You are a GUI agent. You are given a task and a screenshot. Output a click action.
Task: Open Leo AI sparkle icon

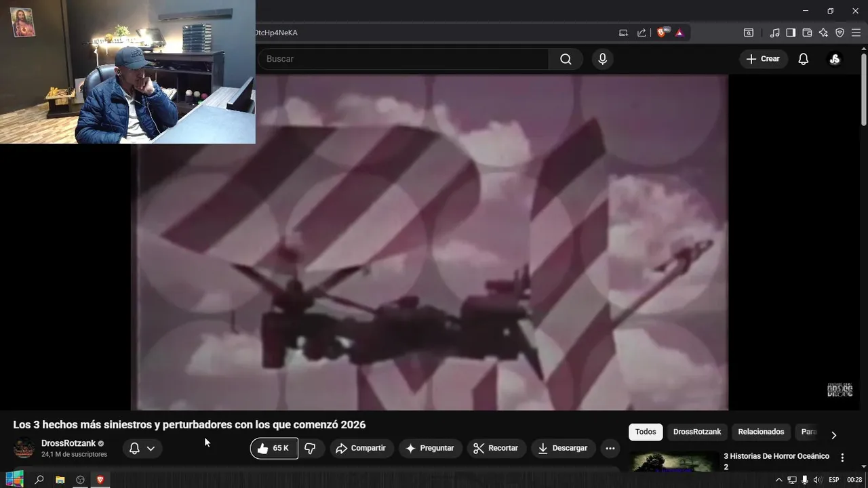pos(823,33)
